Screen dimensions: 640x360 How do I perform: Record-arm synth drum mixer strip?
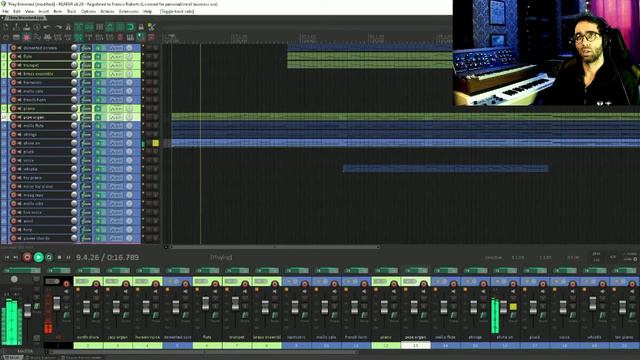96,284
